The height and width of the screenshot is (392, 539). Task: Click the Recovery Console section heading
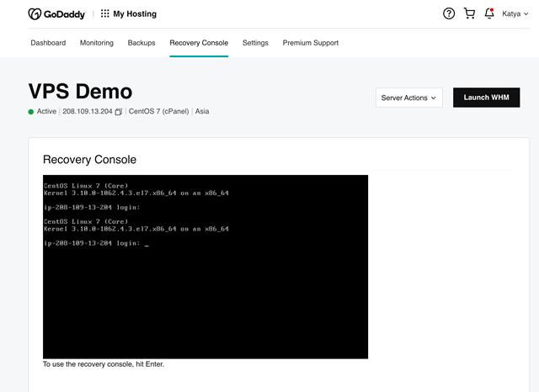coord(90,160)
